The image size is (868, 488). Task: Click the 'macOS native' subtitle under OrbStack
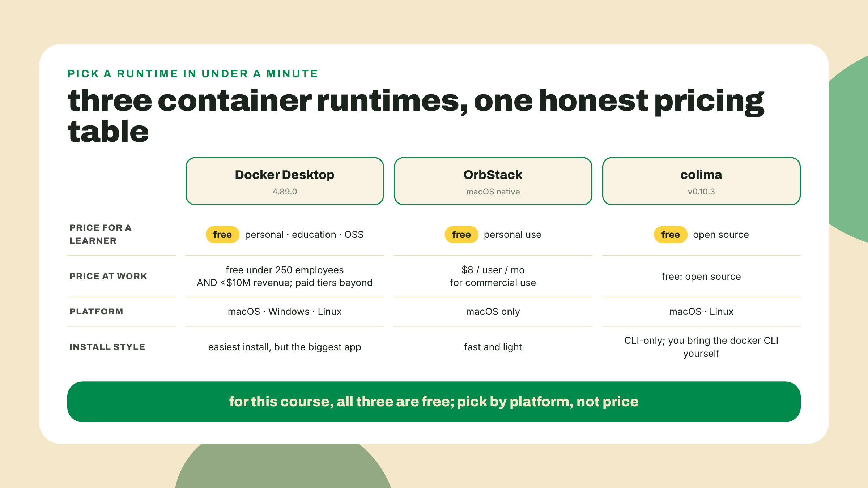493,192
